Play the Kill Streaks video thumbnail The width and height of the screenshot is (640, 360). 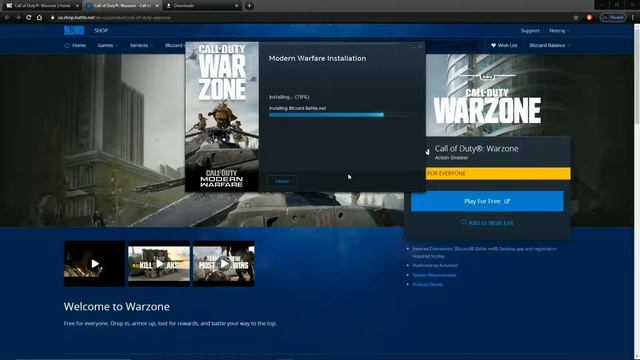coord(159,264)
